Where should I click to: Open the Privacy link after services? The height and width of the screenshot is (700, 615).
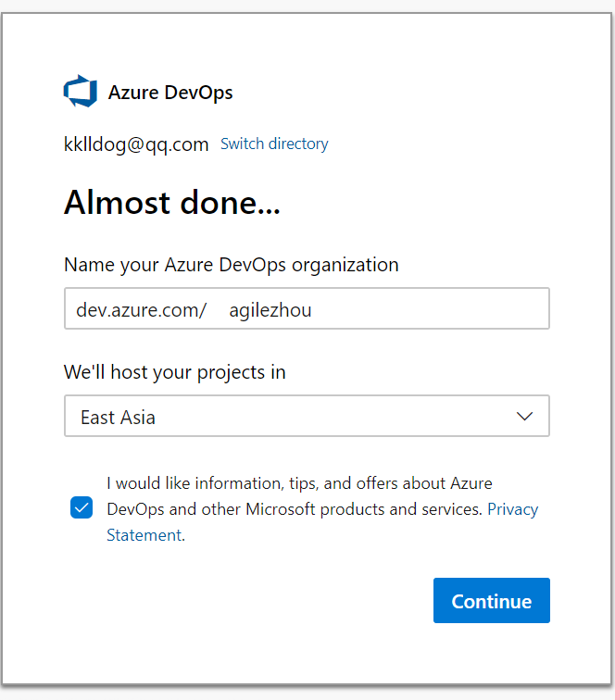(513, 509)
